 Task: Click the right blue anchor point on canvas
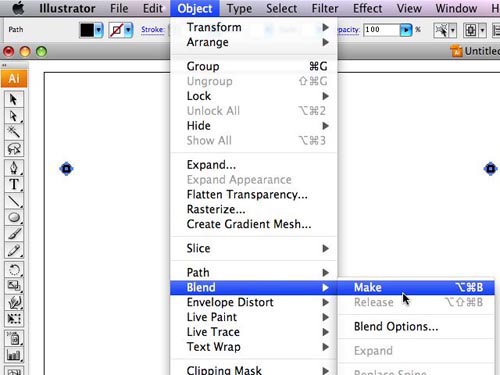[x=490, y=169]
